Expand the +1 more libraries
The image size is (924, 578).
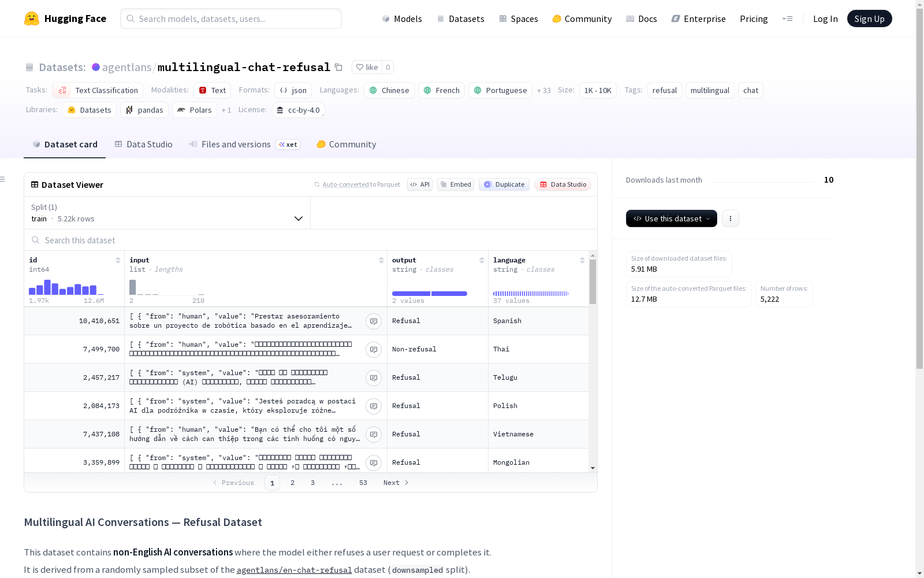coord(226,110)
